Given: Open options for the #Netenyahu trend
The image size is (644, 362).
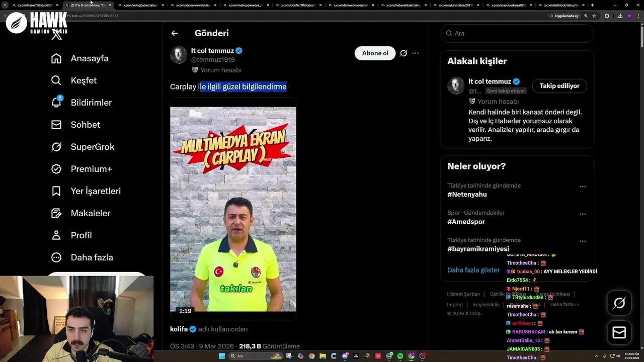Looking at the screenshot, I should click(x=583, y=187).
